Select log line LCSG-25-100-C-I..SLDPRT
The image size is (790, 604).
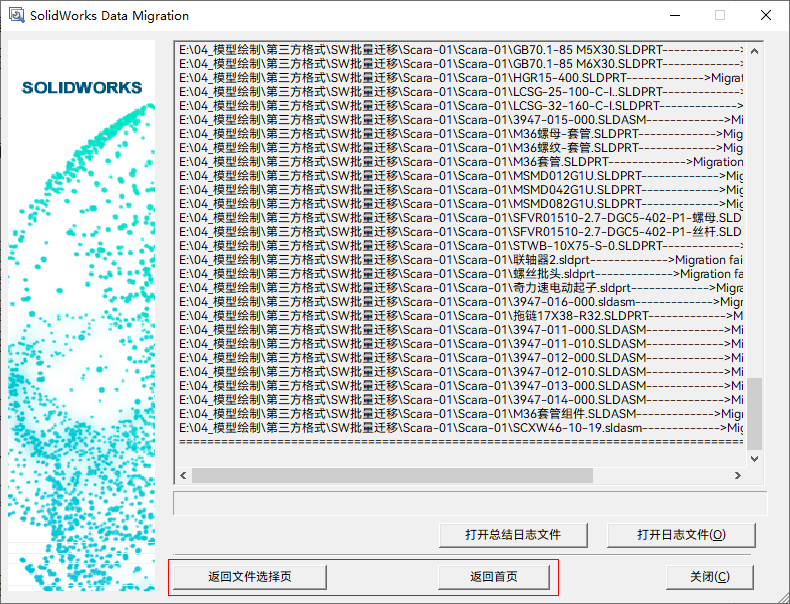pos(460,92)
